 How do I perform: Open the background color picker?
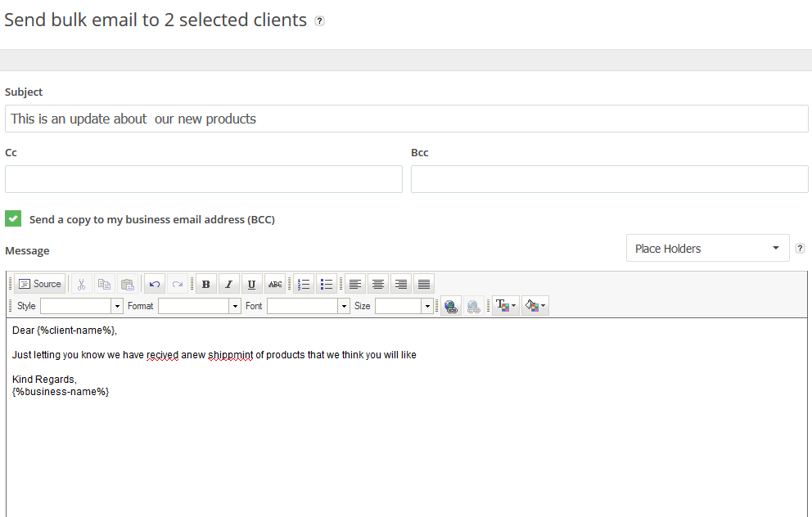pos(535,307)
